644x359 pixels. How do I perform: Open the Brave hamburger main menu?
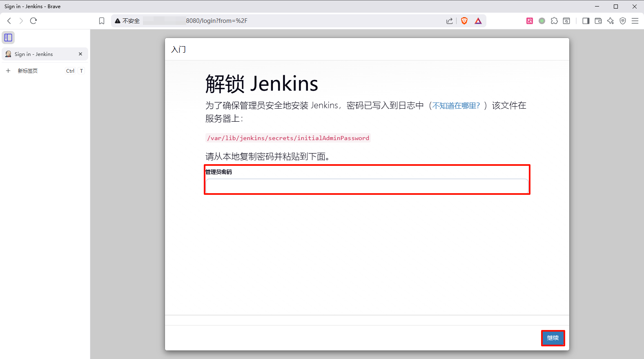pyautogui.click(x=635, y=21)
